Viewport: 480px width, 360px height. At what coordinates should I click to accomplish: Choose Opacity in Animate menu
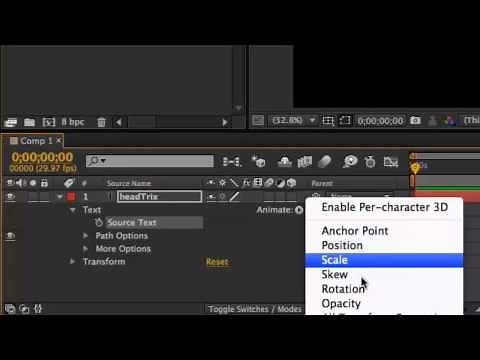click(384, 304)
